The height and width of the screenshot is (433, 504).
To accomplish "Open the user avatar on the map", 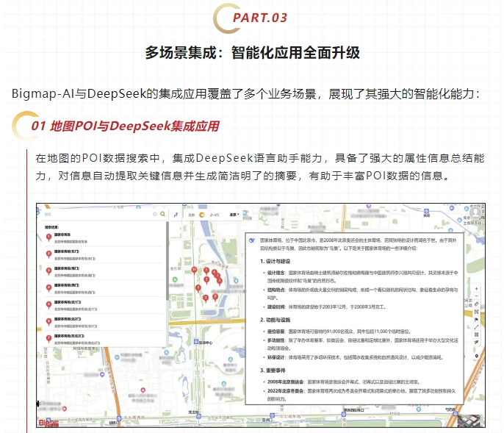I will pos(475,213).
